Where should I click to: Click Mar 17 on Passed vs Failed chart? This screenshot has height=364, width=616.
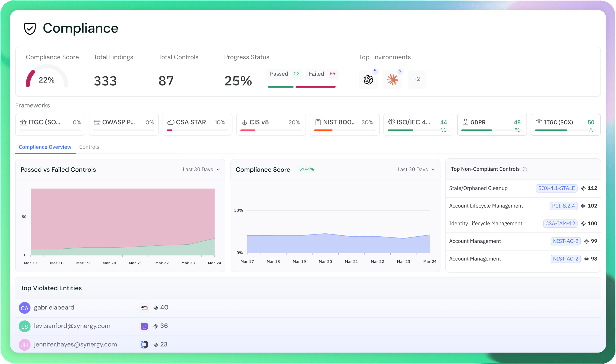pyautogui.click(x=31, y=263)
